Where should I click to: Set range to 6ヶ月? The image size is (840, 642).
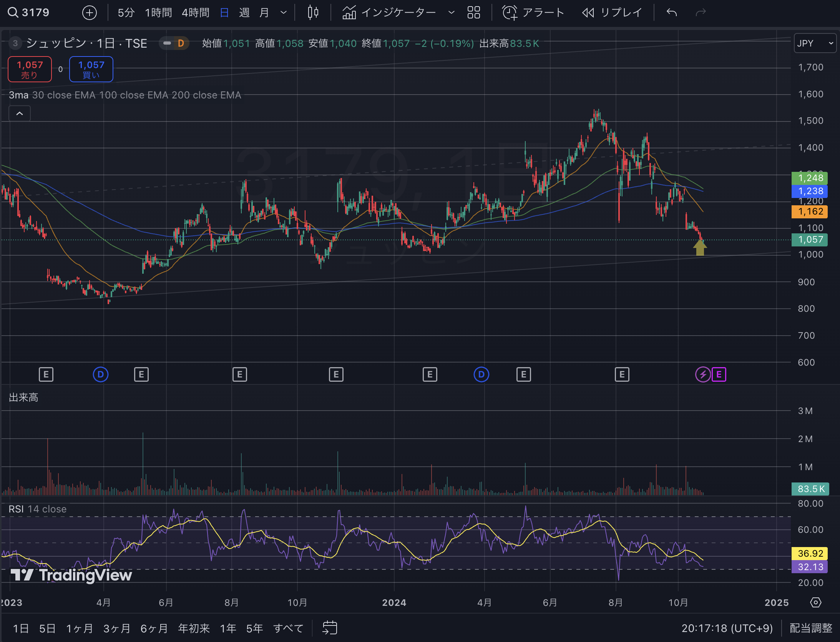click(x=154, y=628)
